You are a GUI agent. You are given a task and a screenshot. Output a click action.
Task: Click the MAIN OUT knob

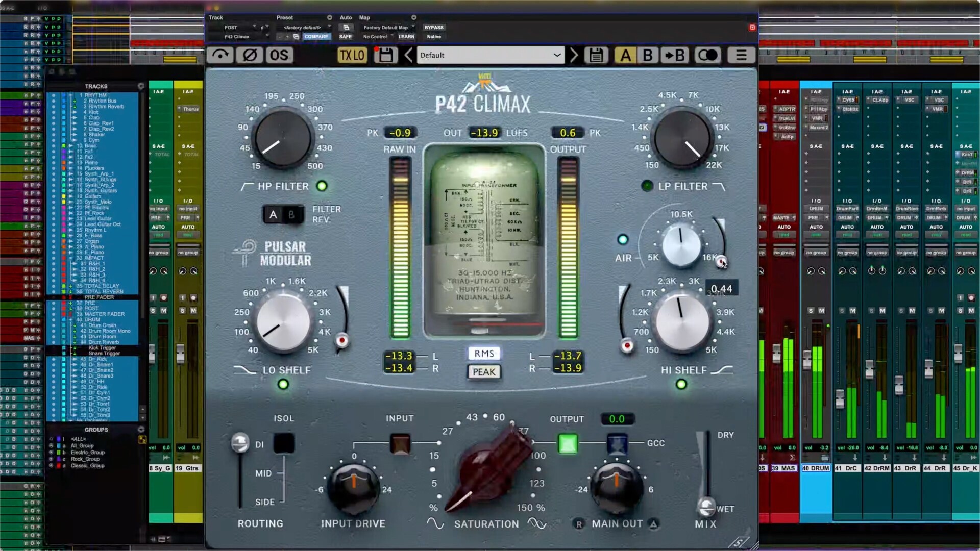tap(616, 489)
